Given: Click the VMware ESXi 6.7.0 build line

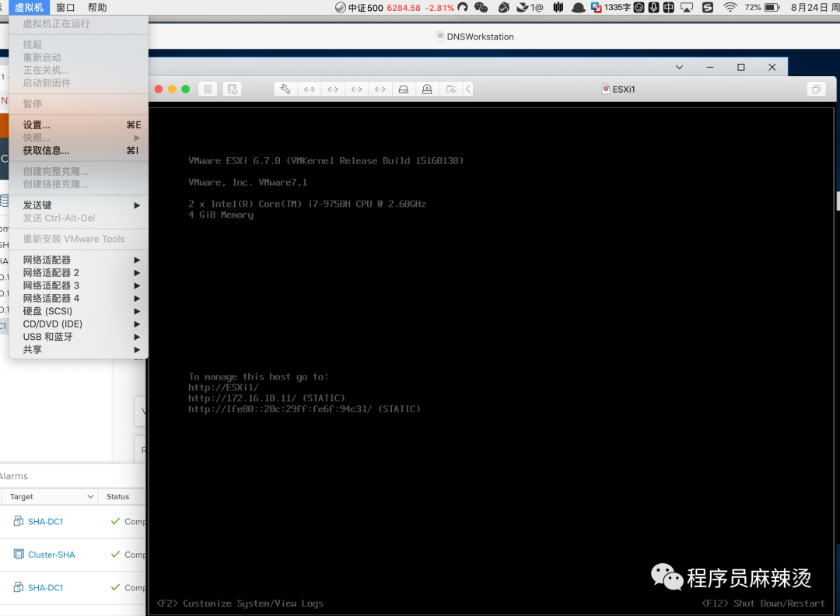Looking at the screenshot, I should coord(326,161).
